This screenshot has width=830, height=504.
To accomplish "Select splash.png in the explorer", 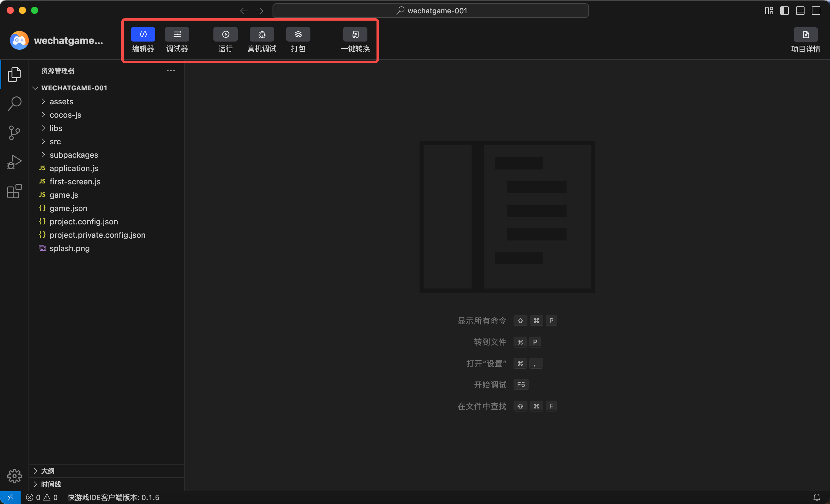I will [70, 248].
